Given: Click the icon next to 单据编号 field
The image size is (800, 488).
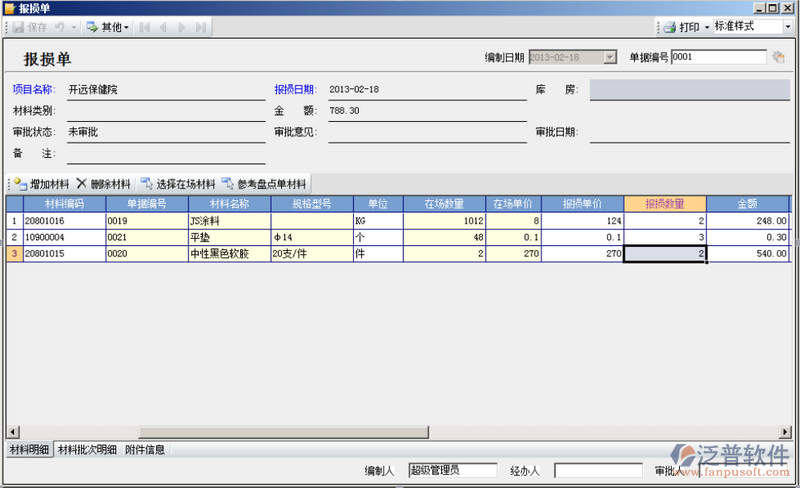Looking at the screenshot, I should (x=778, y=58).
